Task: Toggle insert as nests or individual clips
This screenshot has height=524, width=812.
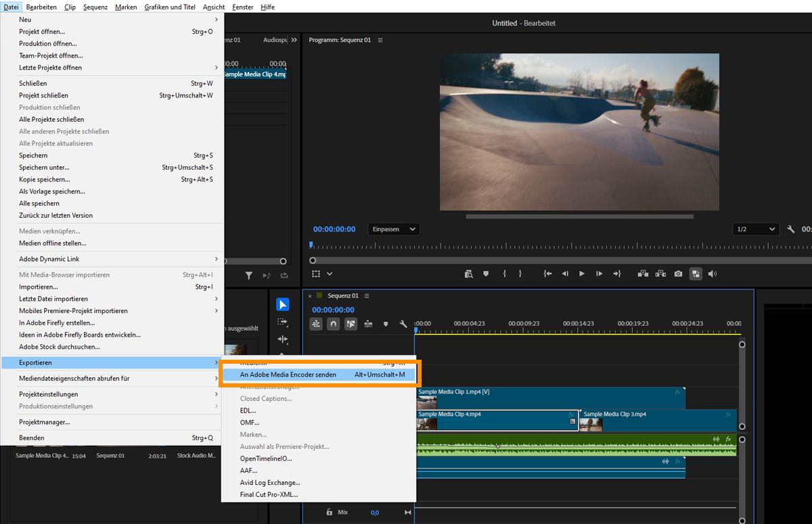Action: (316, 324)
